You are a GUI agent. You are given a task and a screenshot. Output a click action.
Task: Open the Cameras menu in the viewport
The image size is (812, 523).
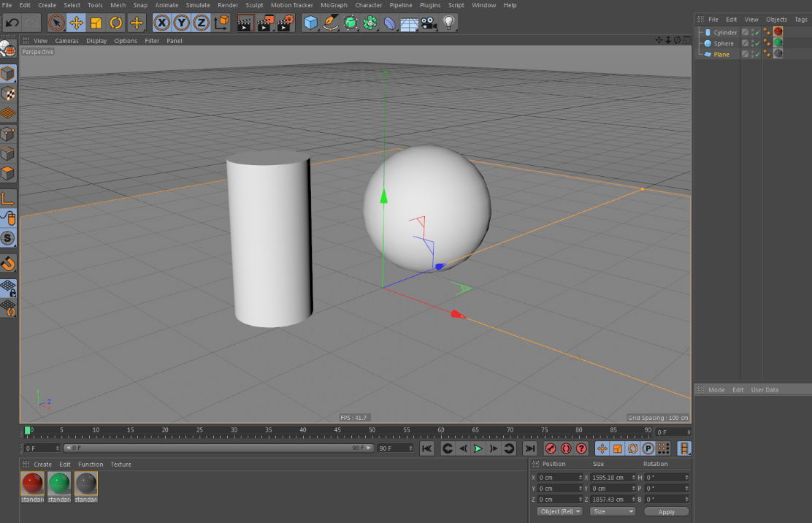[x=66, y=40]
